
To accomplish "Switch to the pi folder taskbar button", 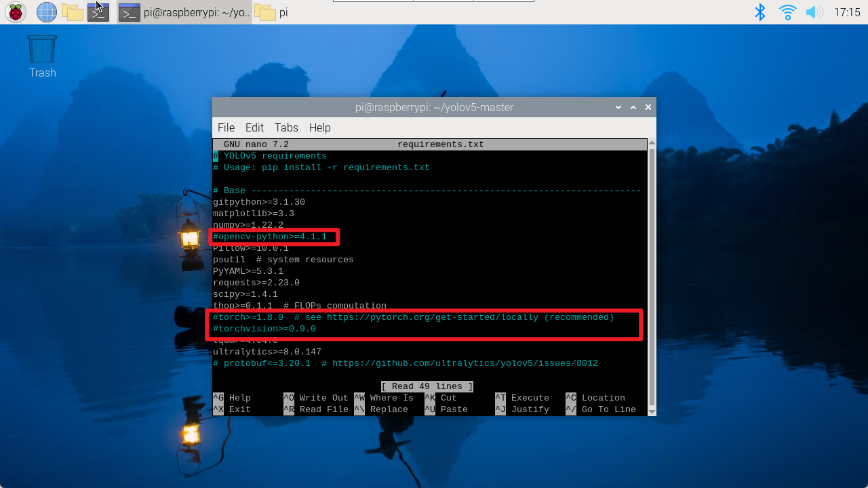I will [273, 12].
